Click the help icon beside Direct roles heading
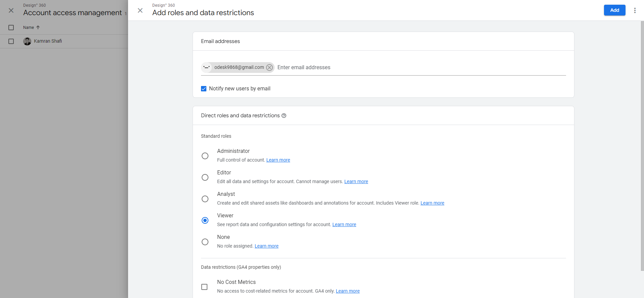 (x=284, y=116)
